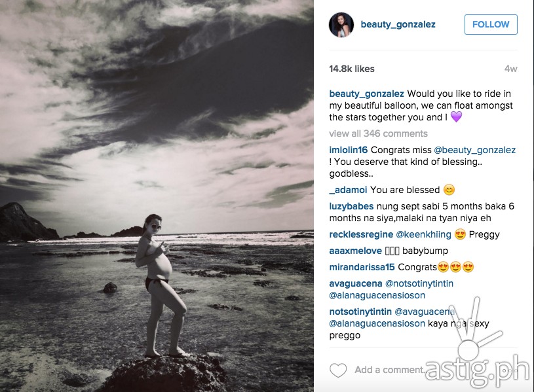Open mirandarissa15 commenter profile

click(362, 267)
